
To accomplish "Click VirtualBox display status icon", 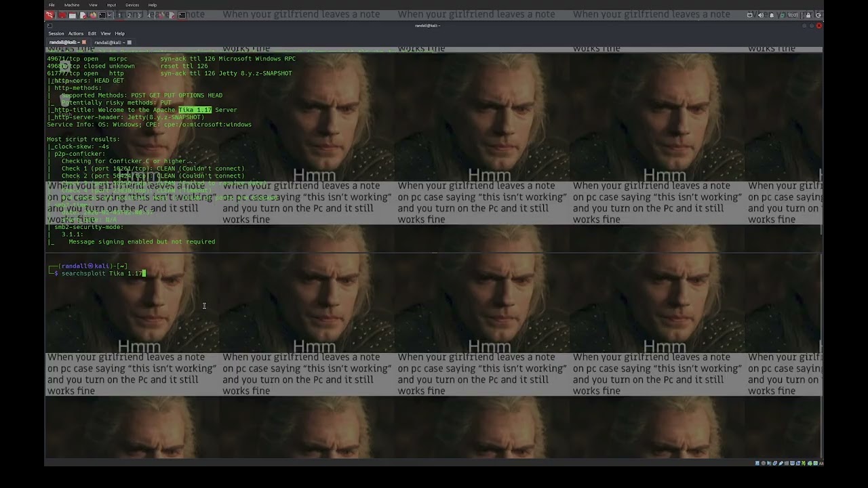I will (x=792, y=463).
